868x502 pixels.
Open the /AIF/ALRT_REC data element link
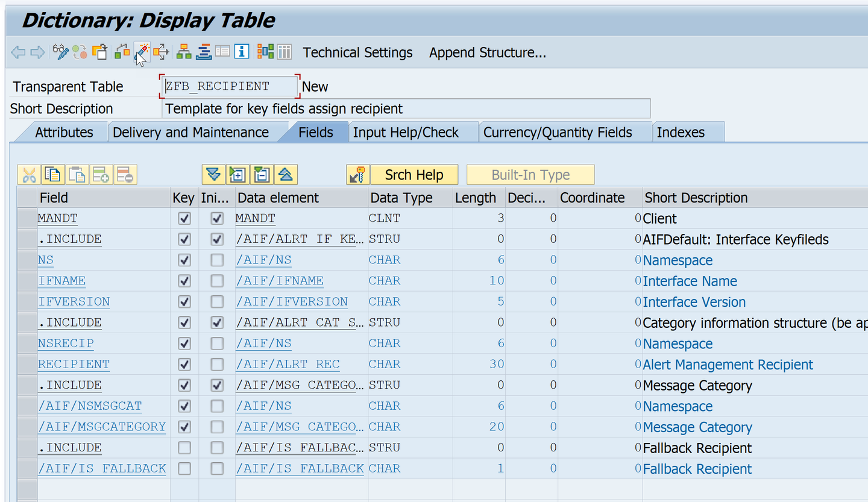point(288,364)
